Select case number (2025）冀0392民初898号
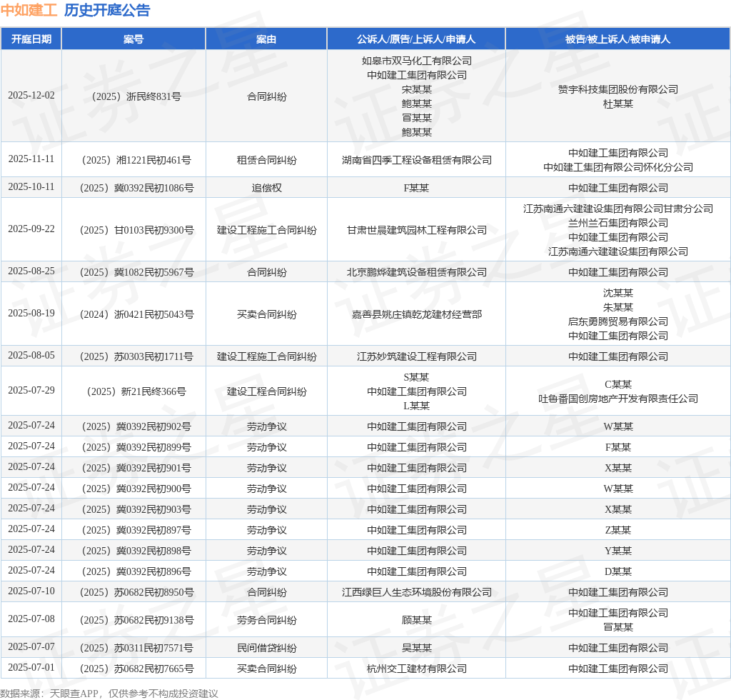 tap(136, 551)
